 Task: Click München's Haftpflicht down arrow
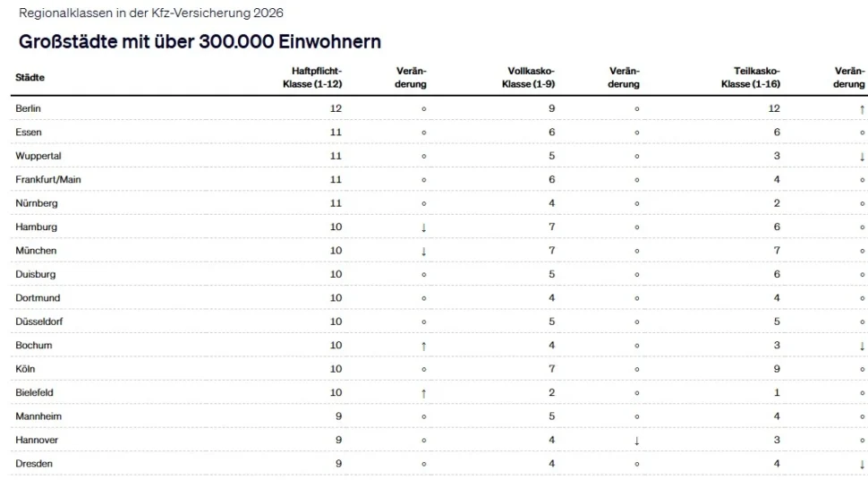(423, 251)
